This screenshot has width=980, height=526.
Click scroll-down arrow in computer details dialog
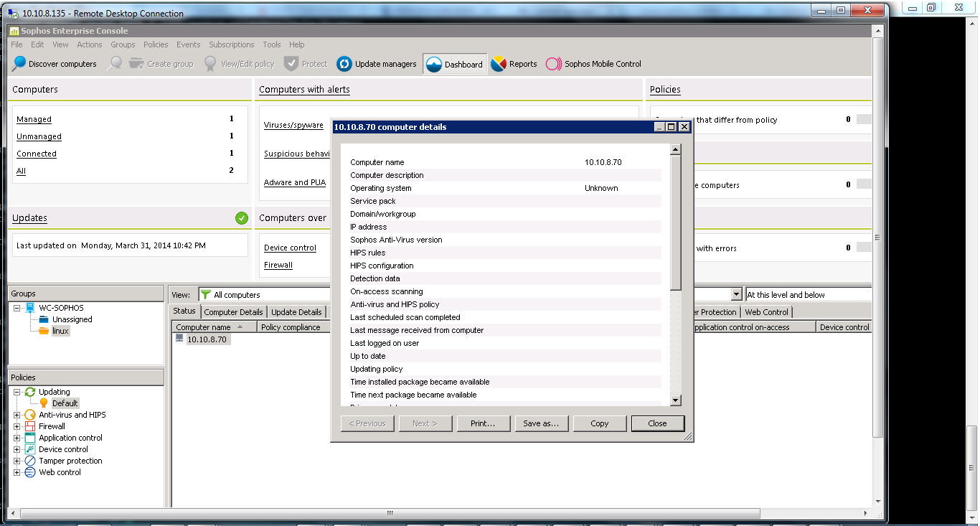click(x=675, y=400)
